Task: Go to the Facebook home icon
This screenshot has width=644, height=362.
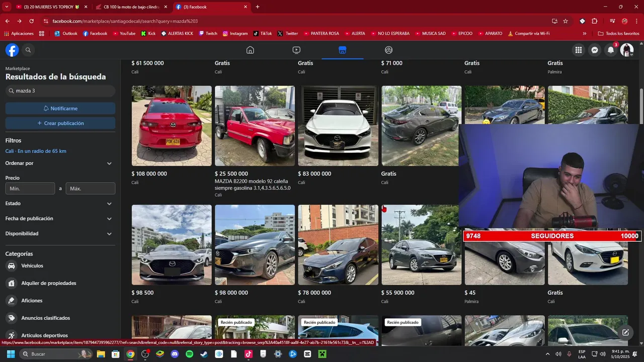Action: coord(250,50)
